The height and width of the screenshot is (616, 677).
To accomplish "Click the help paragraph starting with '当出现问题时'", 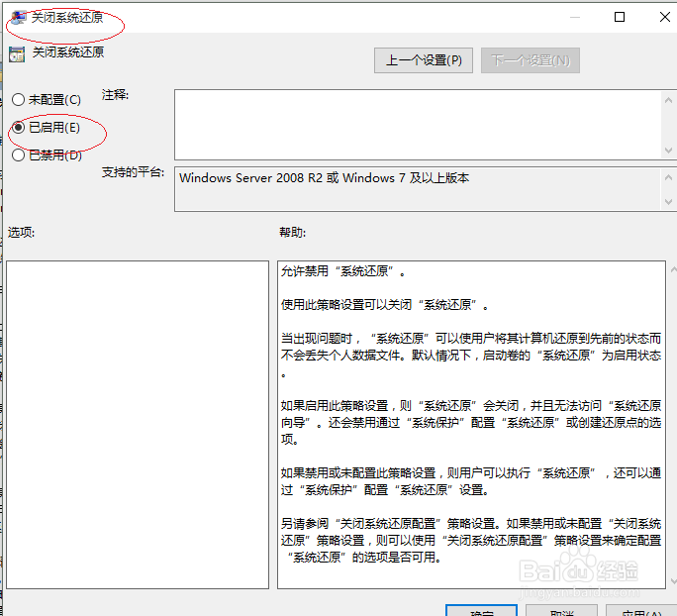I will (471, 356).
